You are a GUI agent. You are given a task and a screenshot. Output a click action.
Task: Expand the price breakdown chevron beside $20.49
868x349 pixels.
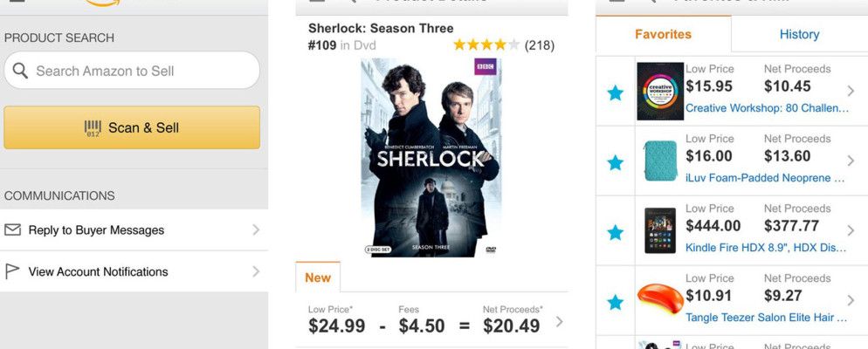(x=559, y=322)
